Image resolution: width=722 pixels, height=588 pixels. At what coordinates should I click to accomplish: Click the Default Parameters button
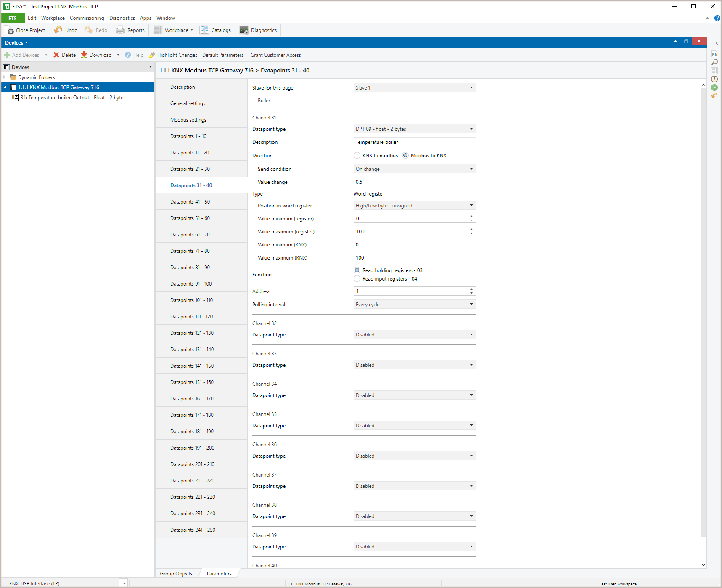click(222, 55)
